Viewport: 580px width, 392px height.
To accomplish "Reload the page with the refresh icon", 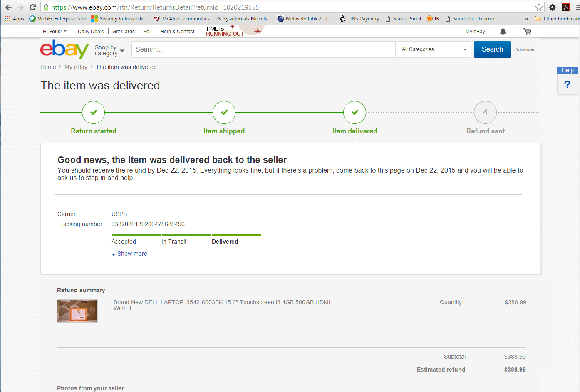I will pos(32,7).
